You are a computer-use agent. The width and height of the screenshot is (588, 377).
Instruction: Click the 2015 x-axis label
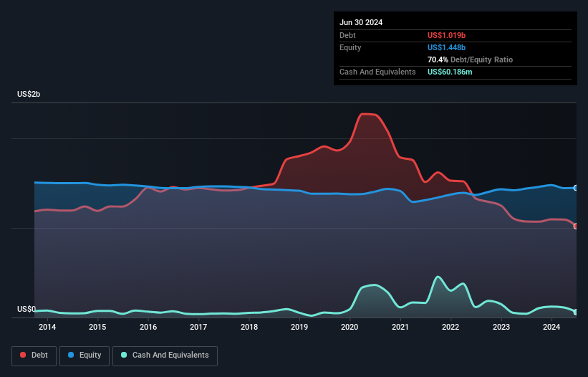(97, 327)
